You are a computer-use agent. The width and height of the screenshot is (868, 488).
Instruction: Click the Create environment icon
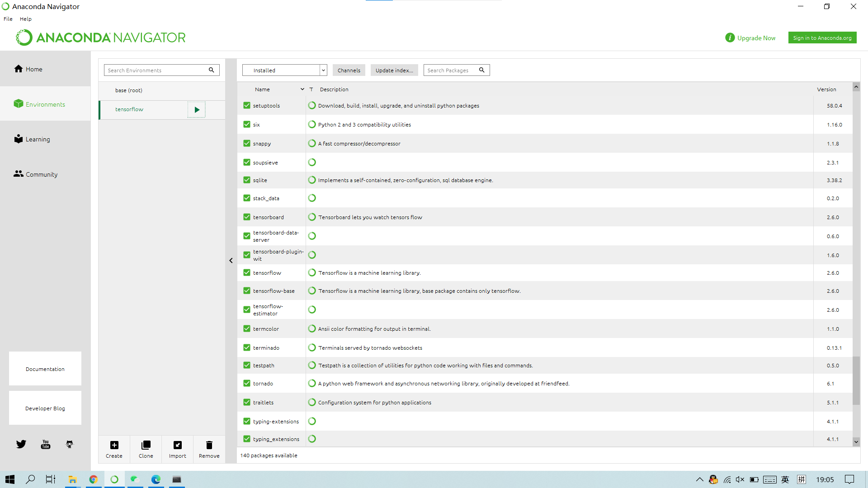click(114, 445)
